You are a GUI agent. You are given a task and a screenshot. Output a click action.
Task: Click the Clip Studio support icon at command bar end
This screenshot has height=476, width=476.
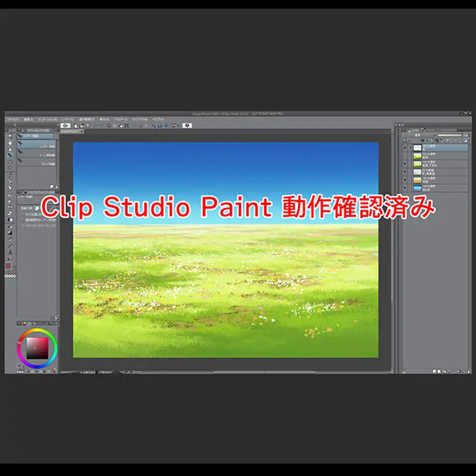187,125
